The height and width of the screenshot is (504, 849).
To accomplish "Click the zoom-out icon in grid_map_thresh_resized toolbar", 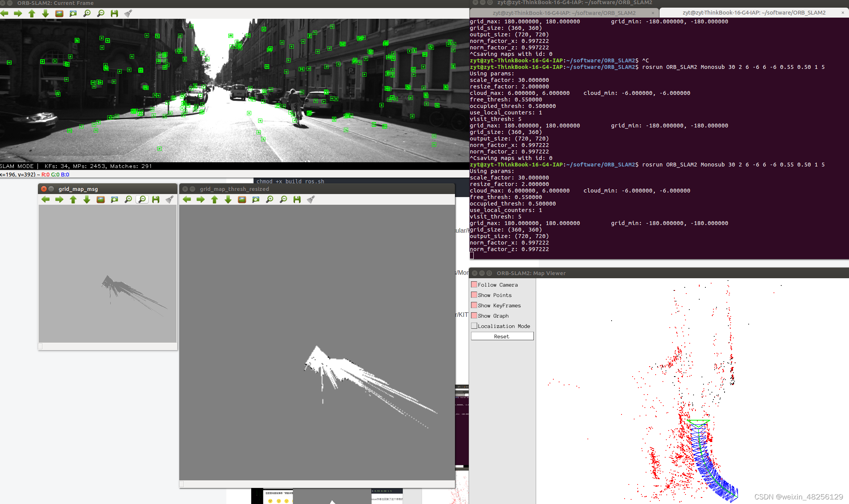I will [283, 199].
